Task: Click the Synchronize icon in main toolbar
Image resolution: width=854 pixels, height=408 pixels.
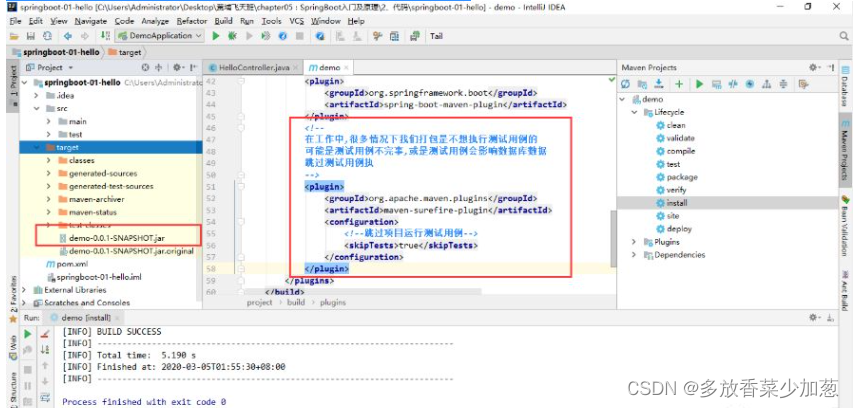Action: [x=47, y=36]
